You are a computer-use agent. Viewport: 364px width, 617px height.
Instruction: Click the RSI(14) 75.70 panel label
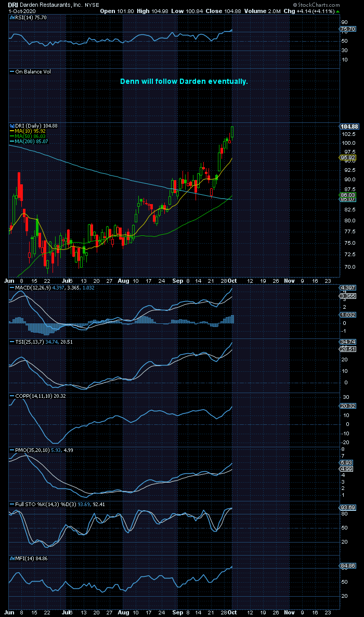[28, 18]
